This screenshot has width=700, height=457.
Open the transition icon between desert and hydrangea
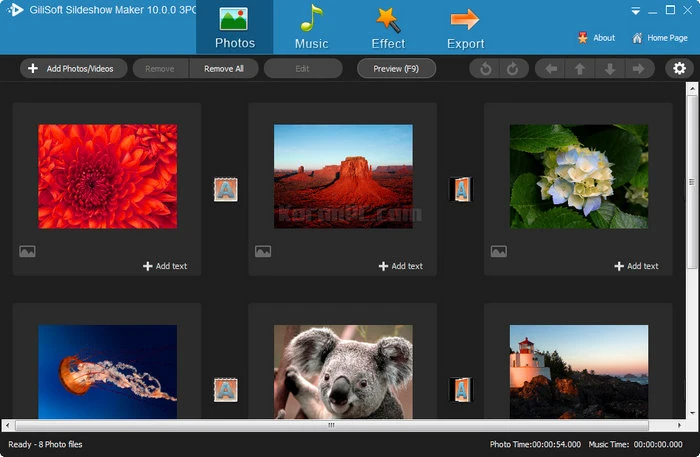[x=461, y=189]
